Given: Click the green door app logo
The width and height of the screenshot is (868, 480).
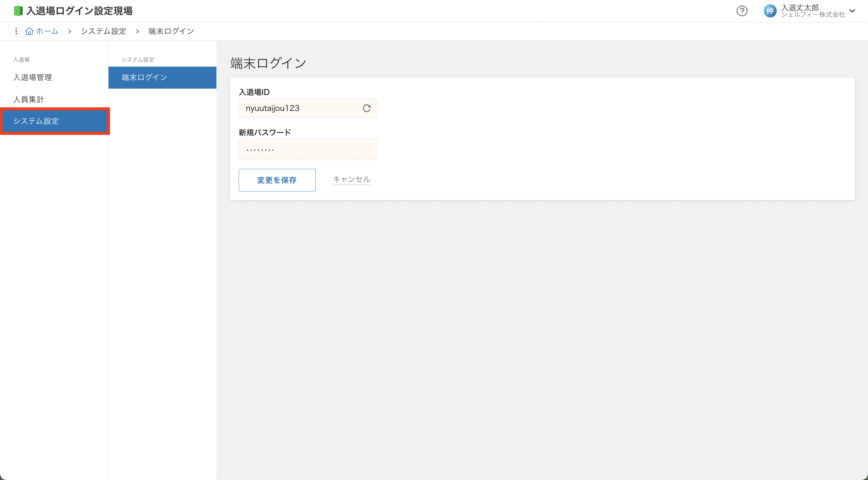Looking at the screenshot, I should click(18, 11).
